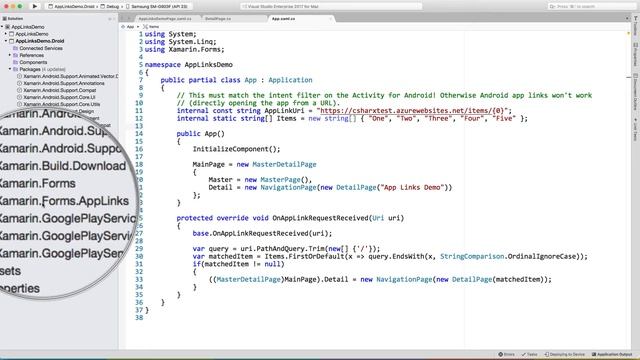
Task: Click the update icon beside Xamarin.Android.Support.Compat
Action: click(19, 90)
